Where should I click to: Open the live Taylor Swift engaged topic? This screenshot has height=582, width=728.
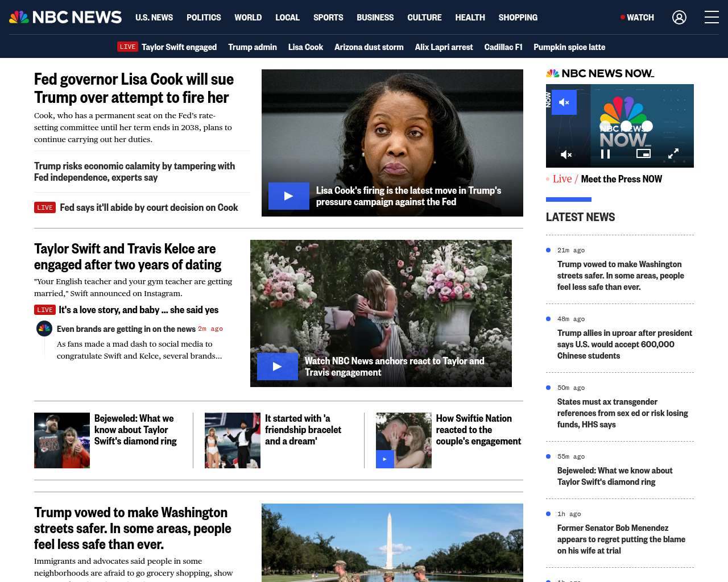pos(167,47)
